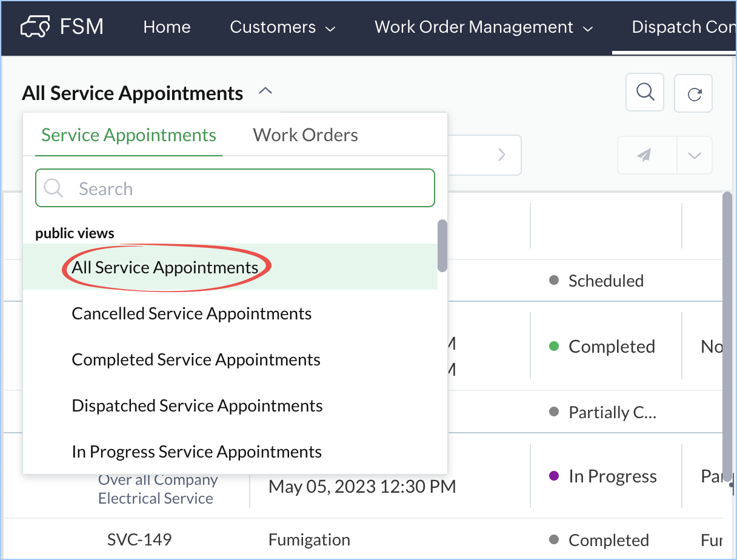Expand the arrow beside the dispatch button
This screenshot has height=560, width=737.
pyautogui.click(x=695, y=156)
